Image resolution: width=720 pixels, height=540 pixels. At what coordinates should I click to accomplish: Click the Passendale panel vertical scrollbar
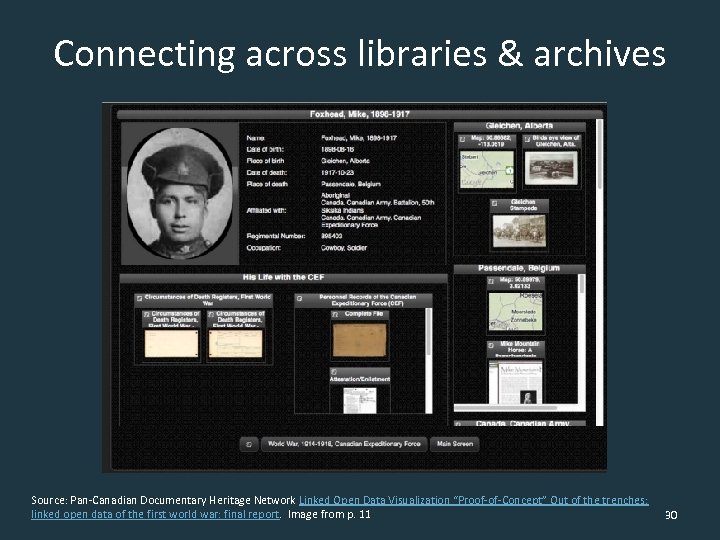point(582,339)
